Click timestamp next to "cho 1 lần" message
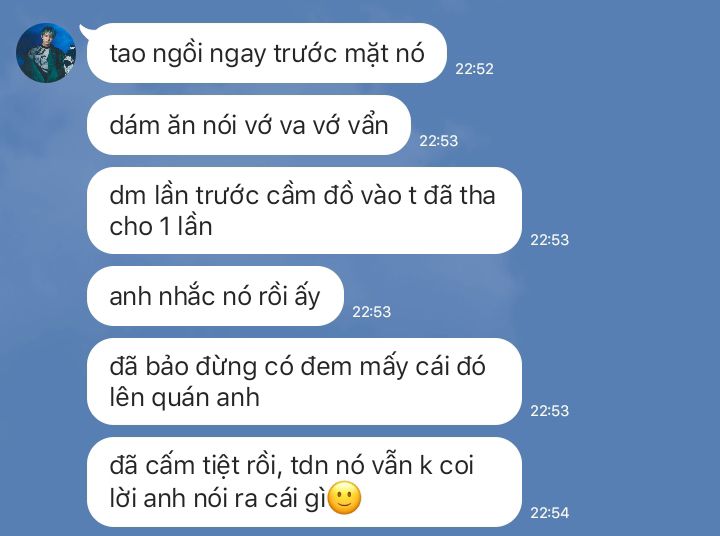This screenshot has height=536, width=720. [549, 240]
